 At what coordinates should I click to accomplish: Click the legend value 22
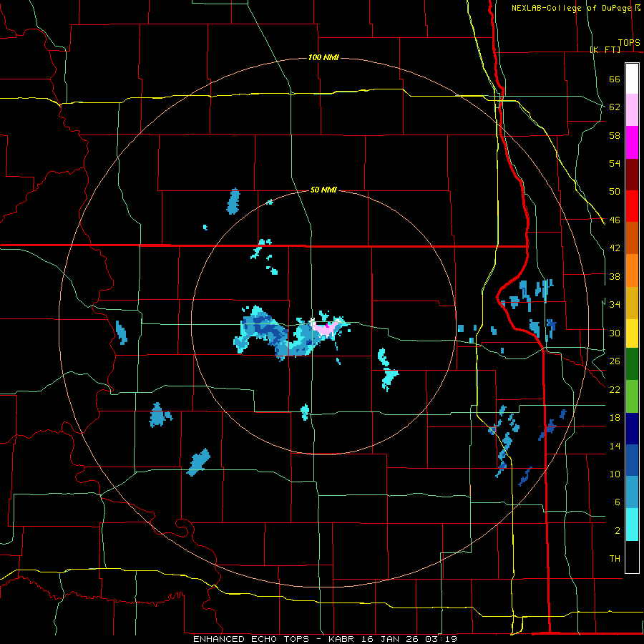click(x=615, y=389)
